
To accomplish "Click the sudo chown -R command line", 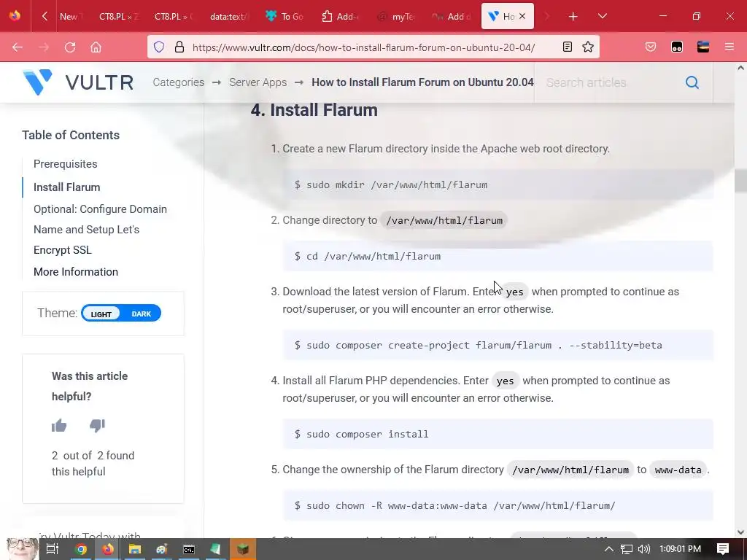I will pyautogui.click(x=498, y=506).
